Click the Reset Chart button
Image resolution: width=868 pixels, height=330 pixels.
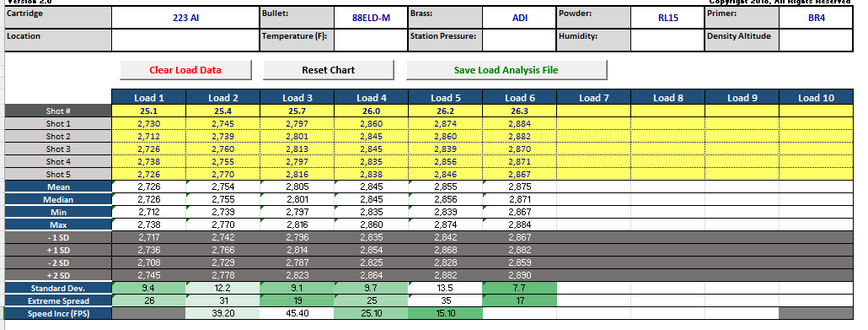[329, 70]
